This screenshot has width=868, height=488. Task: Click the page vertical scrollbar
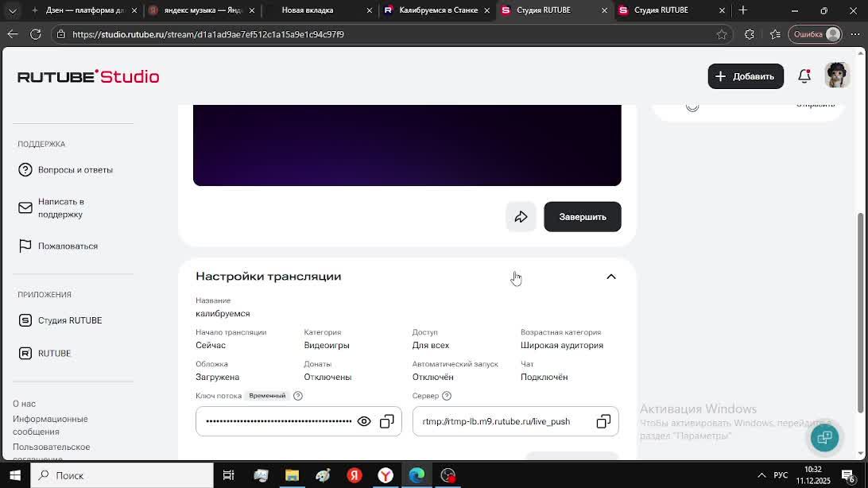(860, 312)
